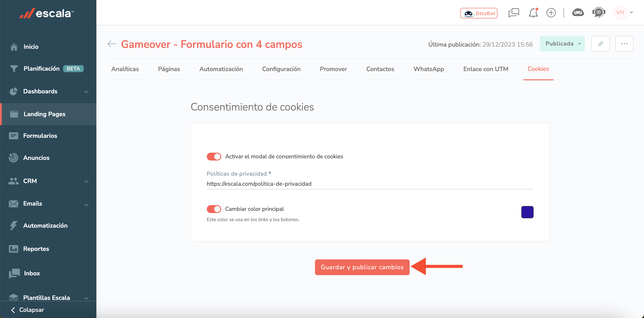Open the support headset chat icon
The width and height of the screenshot is (644, 318).
[x=598, y=12]
